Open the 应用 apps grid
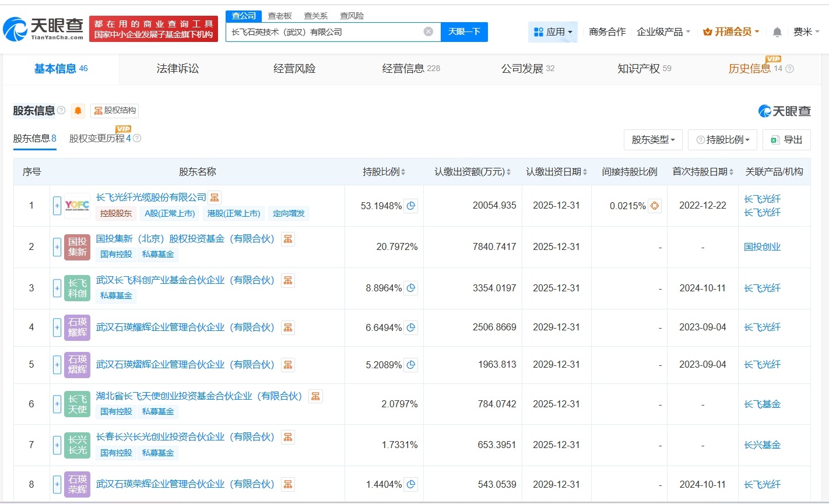The width and height of the screenshot is (829, 504). (x=552, y=31)
